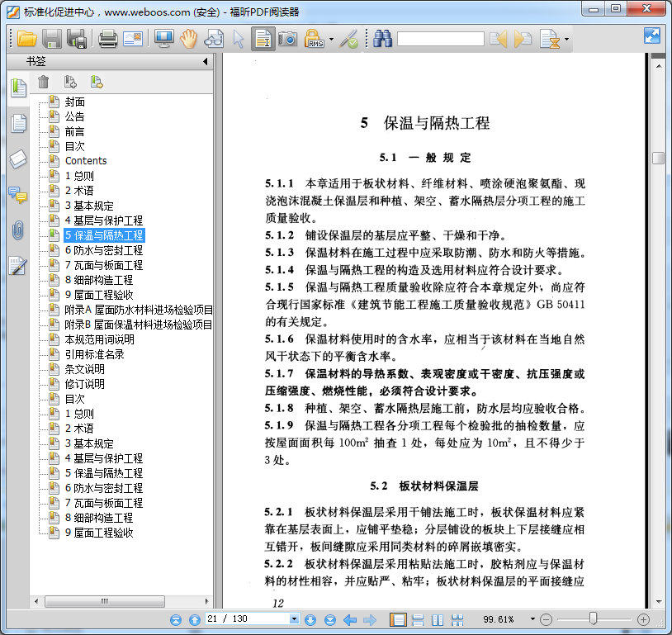Go to the first page

click(176, 620)
